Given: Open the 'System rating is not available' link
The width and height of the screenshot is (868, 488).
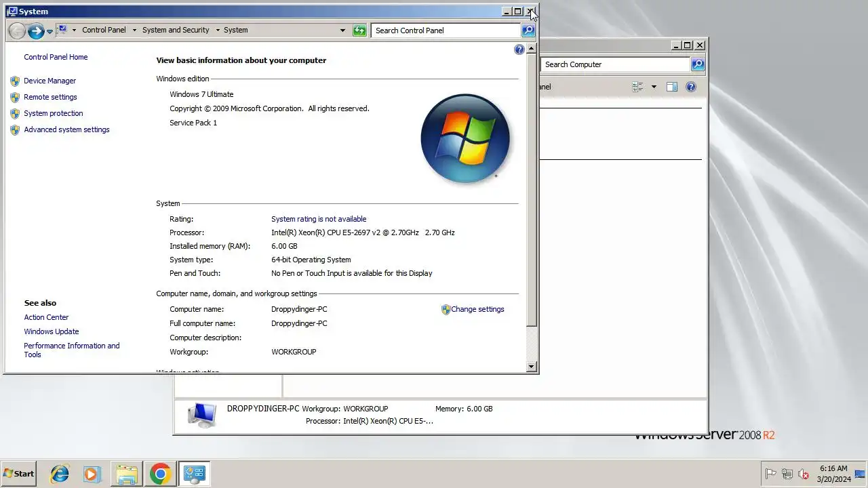Looking at the screenshot, I should click(x=319, y=219).
